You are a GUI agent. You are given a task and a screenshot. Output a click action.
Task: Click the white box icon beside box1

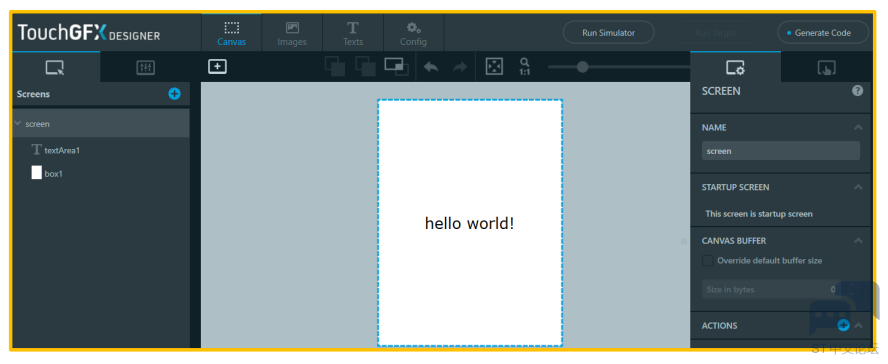[x=37, y=173]
